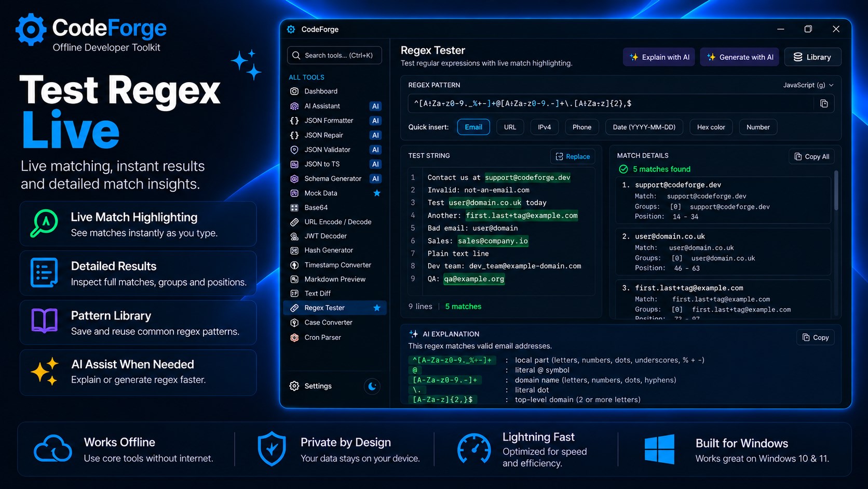
Task: Insert the IPv4 quick pattern
Action: pos(545,127)
